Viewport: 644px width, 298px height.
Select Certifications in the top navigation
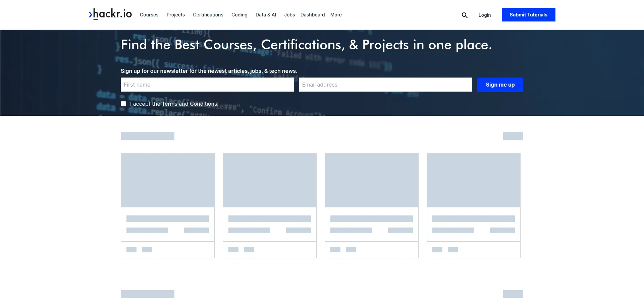(208, 15)
